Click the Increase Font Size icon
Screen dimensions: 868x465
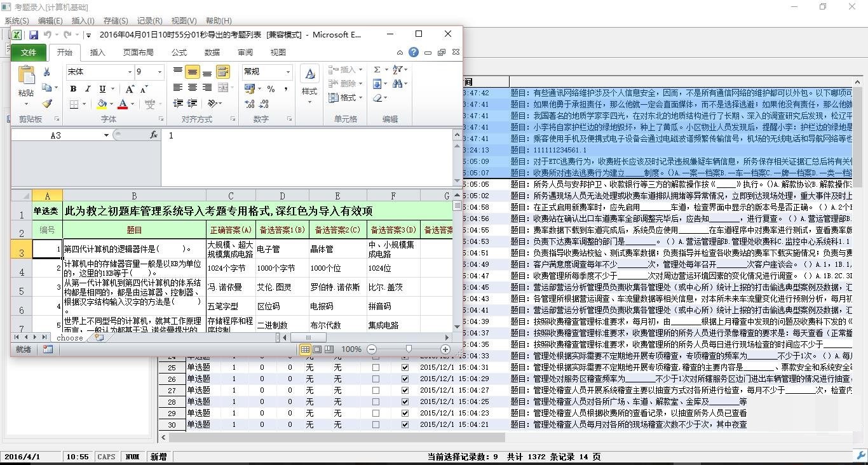pos(128,90)
